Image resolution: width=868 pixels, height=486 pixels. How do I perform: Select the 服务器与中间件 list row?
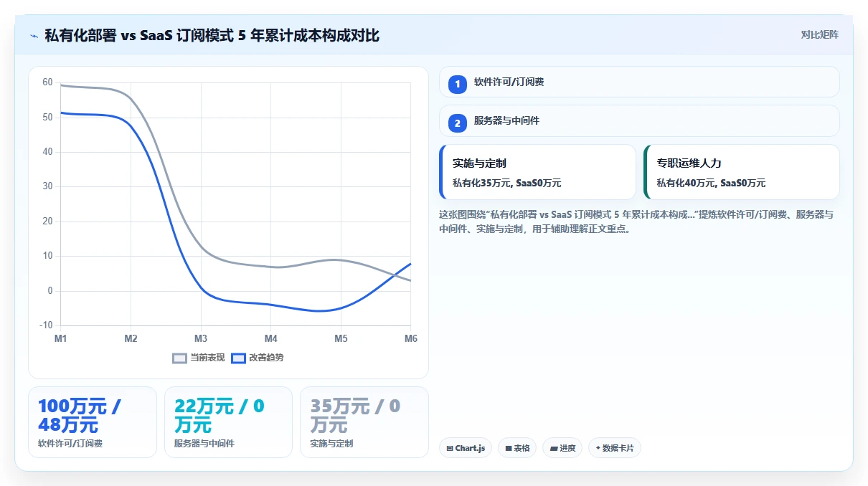pyautogui.click(x=639, y=120)
